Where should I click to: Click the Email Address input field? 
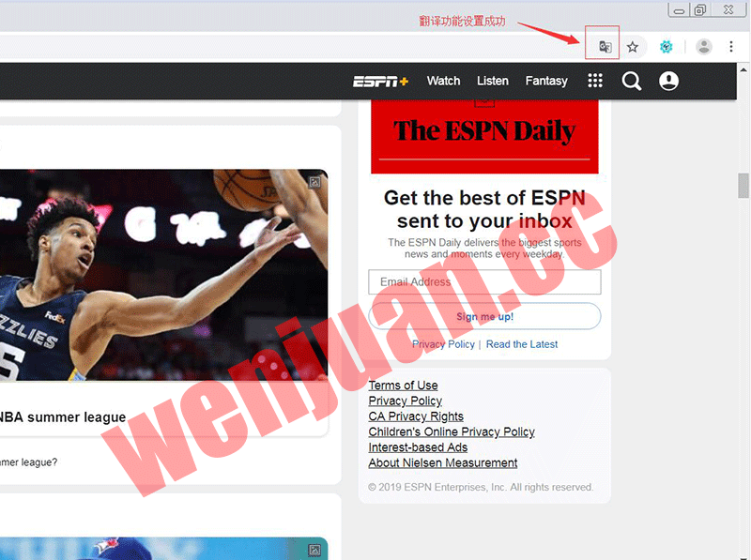click(x=484, y=282)
